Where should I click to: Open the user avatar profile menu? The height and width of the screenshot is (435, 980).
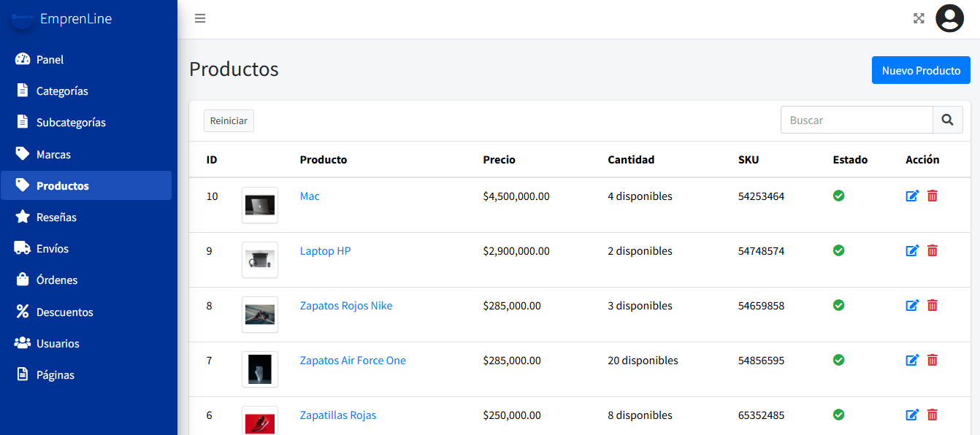click(x=949, y=18)
